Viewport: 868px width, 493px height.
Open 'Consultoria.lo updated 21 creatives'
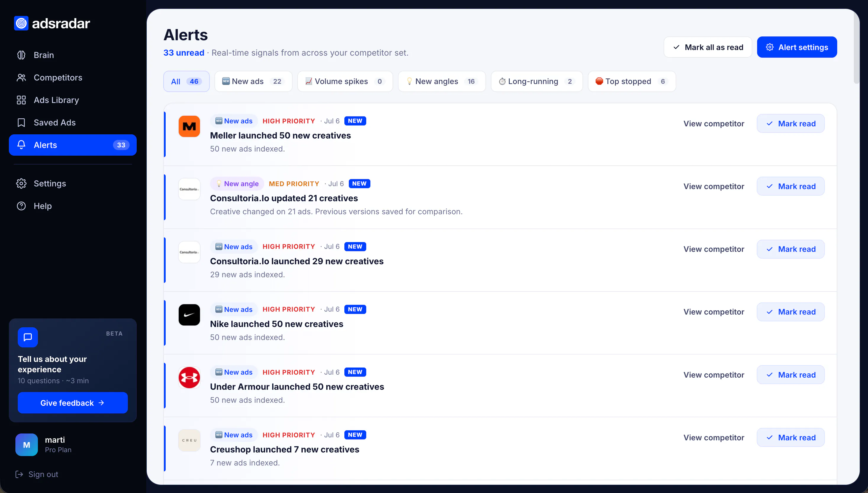(x=284, y=198)
